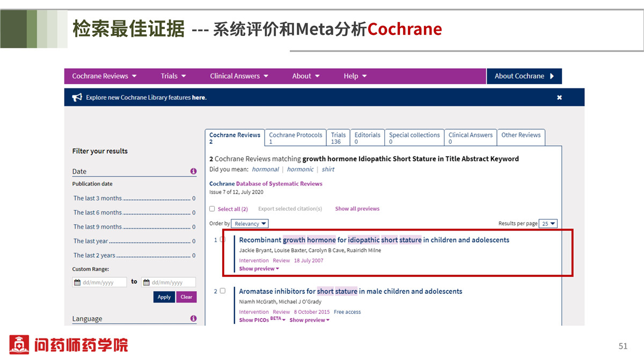Open the Recombinant growth hormone review title
The image size is (644, 362).
[374, 240]
